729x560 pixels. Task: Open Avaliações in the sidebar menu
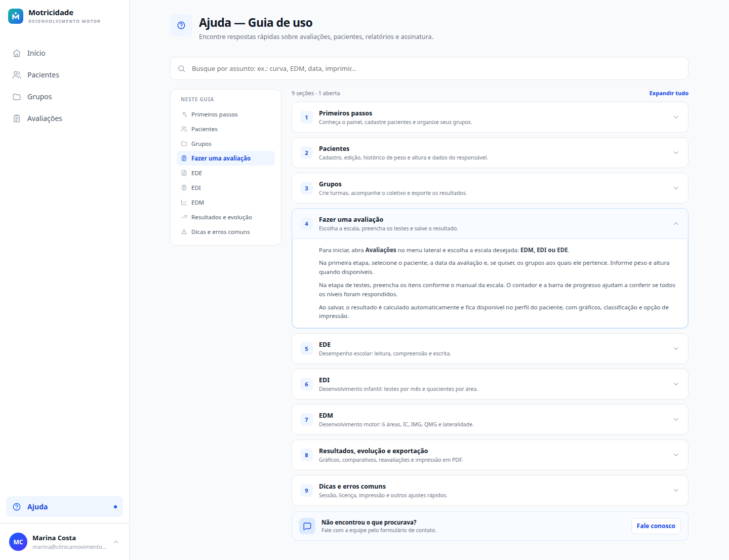tap(64, 118)
